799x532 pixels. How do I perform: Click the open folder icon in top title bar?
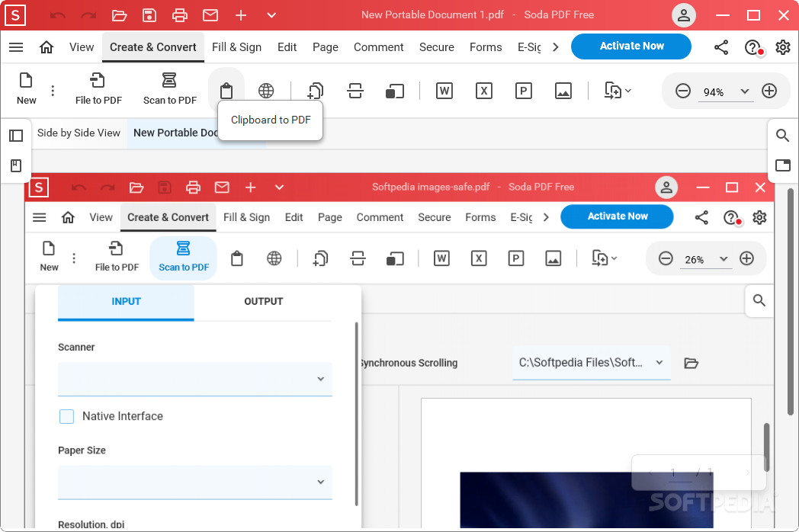[119, 15]
